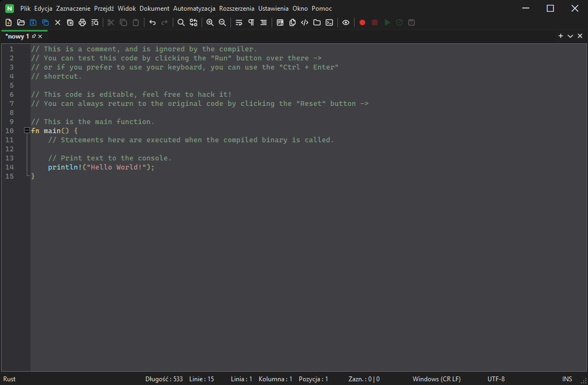Screen dimensions: 588x385
Task: Toggle word wrap in the toolbar
Action: coord(239,22)
